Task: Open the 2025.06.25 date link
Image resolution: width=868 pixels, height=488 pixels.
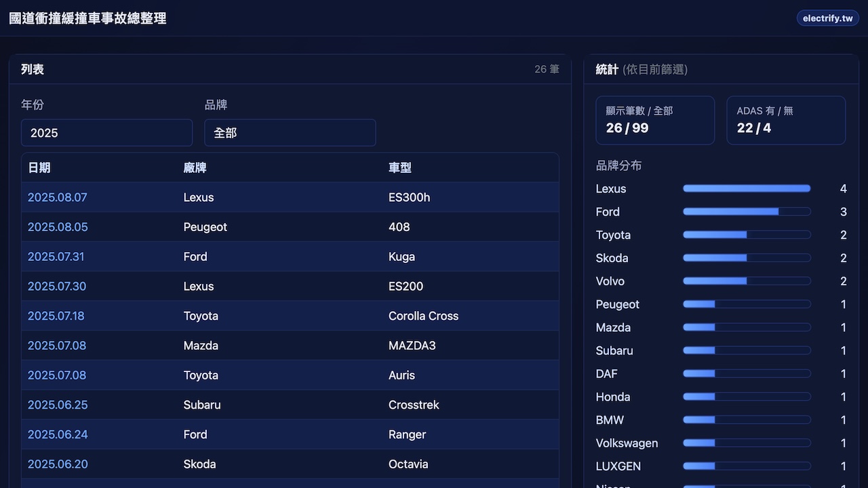Action: point(58,405)
